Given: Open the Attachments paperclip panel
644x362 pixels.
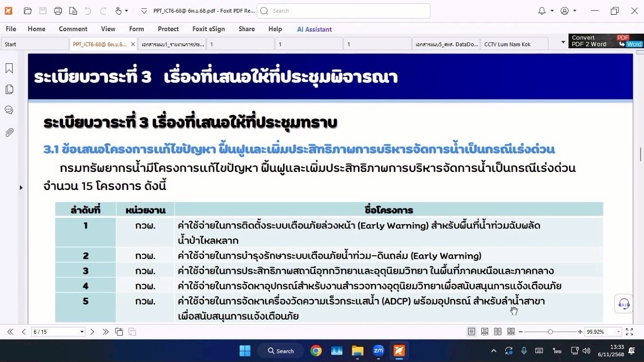Looking at the screenshot, I should tap(9, 132).
